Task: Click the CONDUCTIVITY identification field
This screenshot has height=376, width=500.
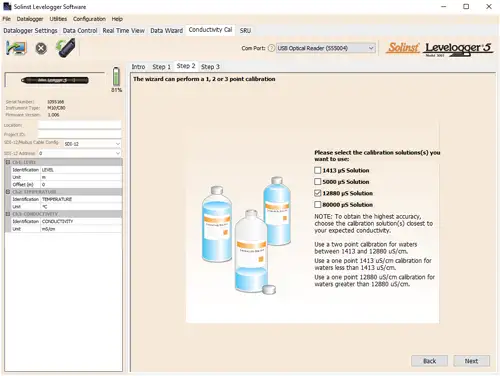Action: pyautogui.click(x=81, y=221)
